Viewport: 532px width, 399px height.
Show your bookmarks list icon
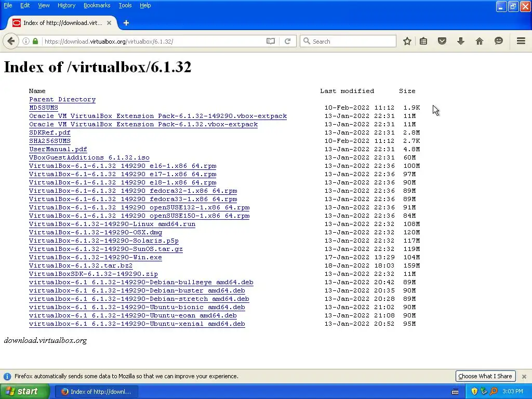[x=423, y=42]
